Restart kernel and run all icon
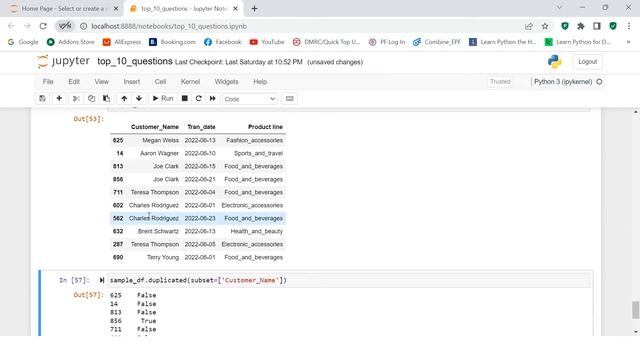640x360 pixels. pos(213,99)
